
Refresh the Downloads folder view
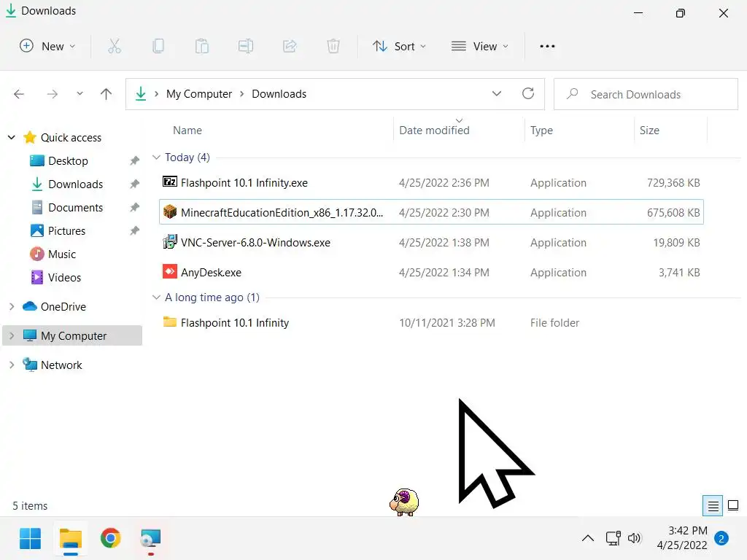tap(528, 93)
